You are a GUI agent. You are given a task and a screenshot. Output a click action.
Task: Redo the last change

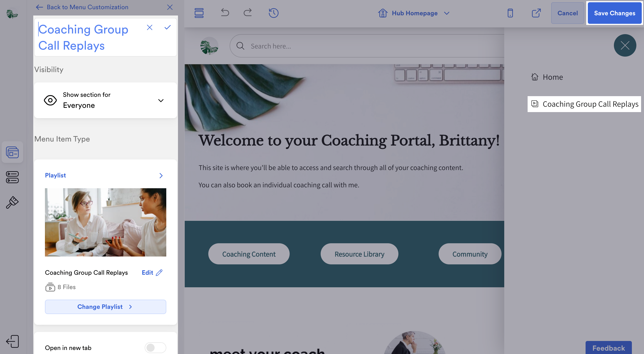point(248,13)
